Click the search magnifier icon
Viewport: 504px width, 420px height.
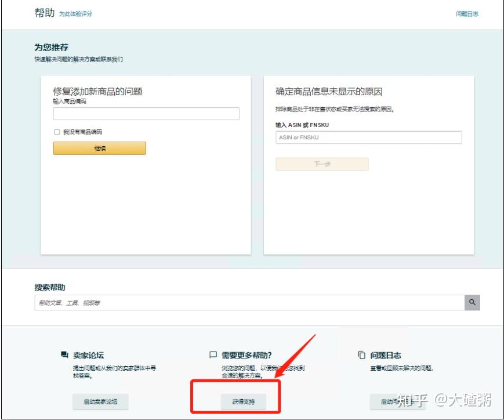point(472,302)
